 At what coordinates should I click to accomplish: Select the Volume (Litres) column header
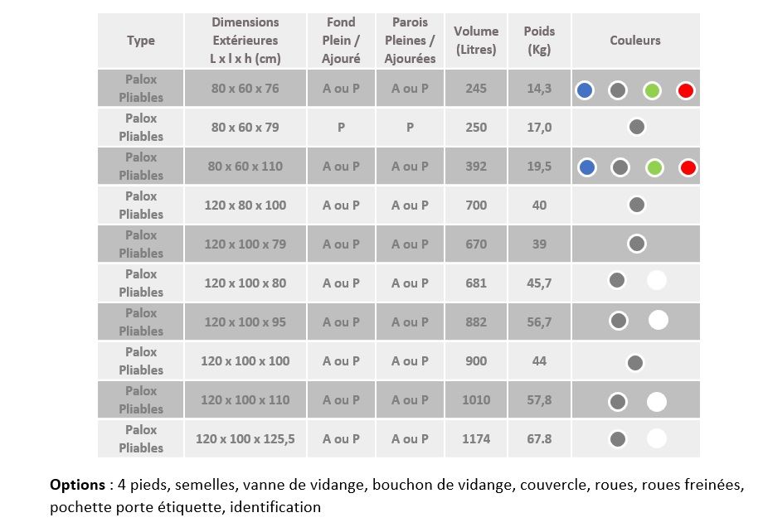coord(476,41)
